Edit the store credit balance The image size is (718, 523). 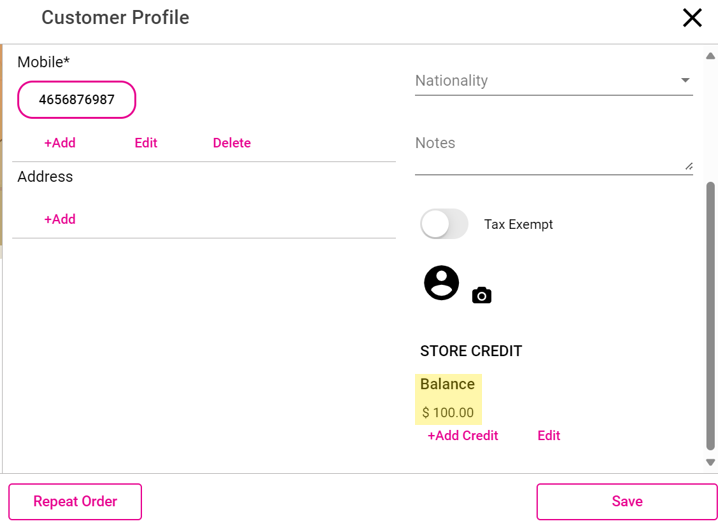549,435
